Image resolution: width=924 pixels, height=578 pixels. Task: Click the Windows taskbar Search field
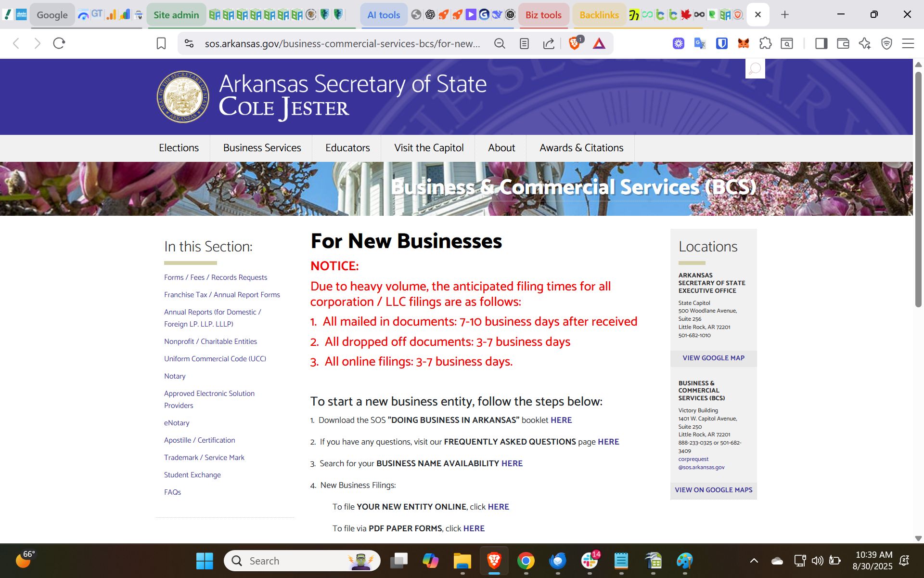(301, 561)
